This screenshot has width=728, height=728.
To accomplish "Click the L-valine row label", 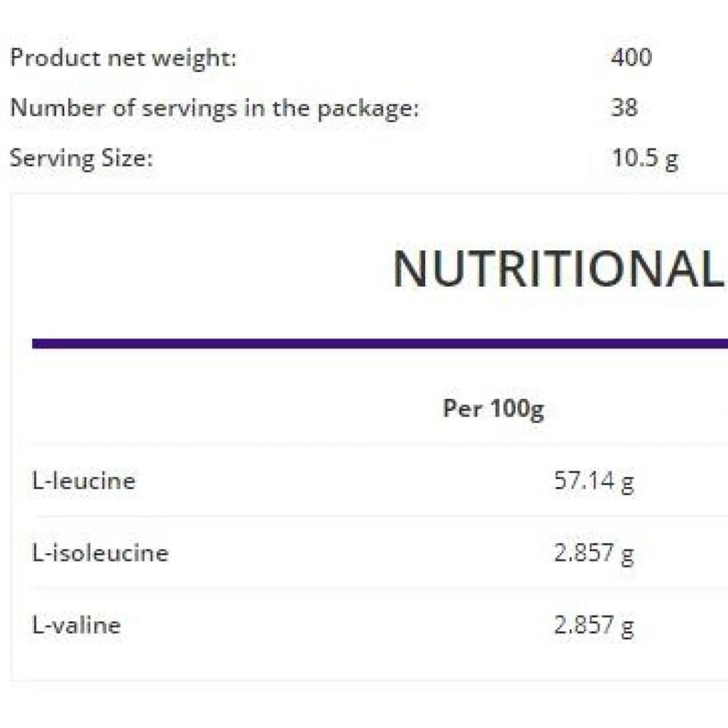I will (76, 625).
